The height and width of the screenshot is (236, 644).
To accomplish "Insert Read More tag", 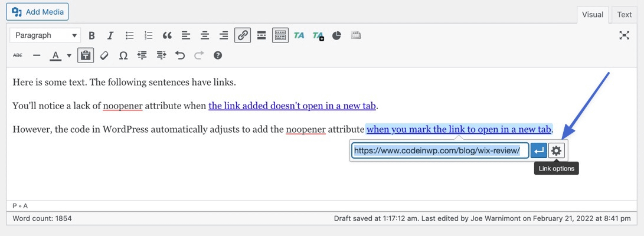I will [261, 36].
